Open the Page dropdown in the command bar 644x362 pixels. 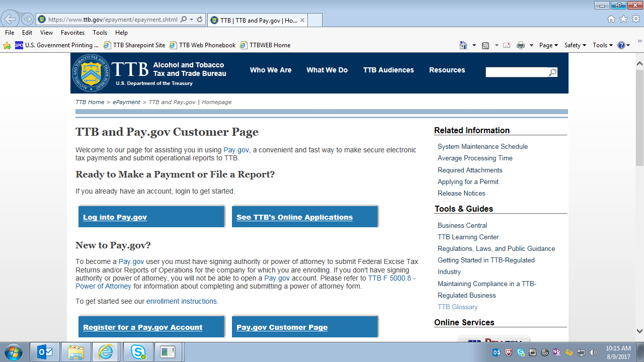548,45
